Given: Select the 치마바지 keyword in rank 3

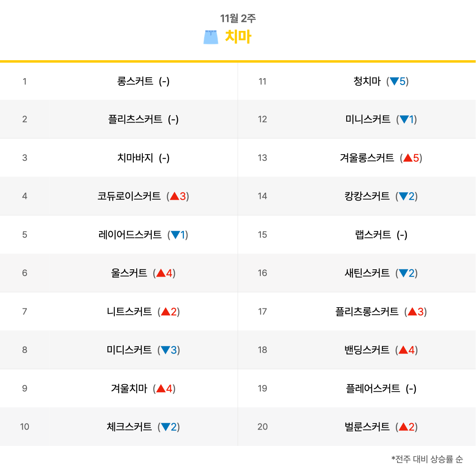Looking at the screenshot, I should click(135, 158).
